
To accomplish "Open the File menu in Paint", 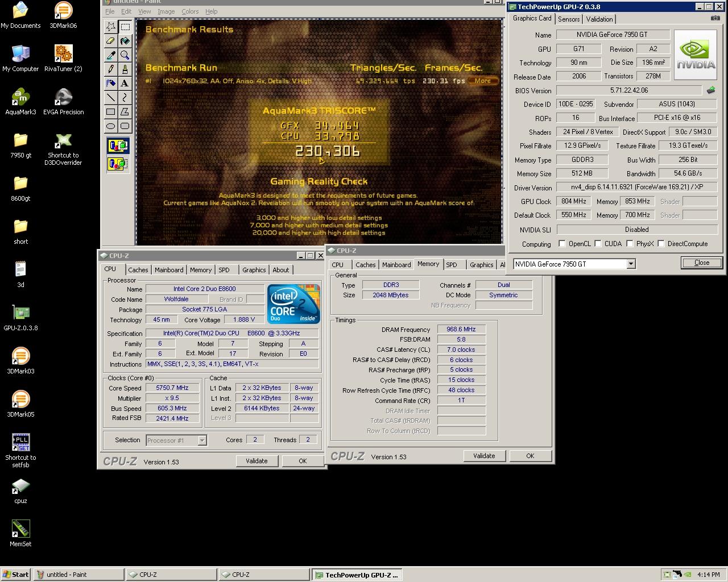I will (x=110, y=11).
